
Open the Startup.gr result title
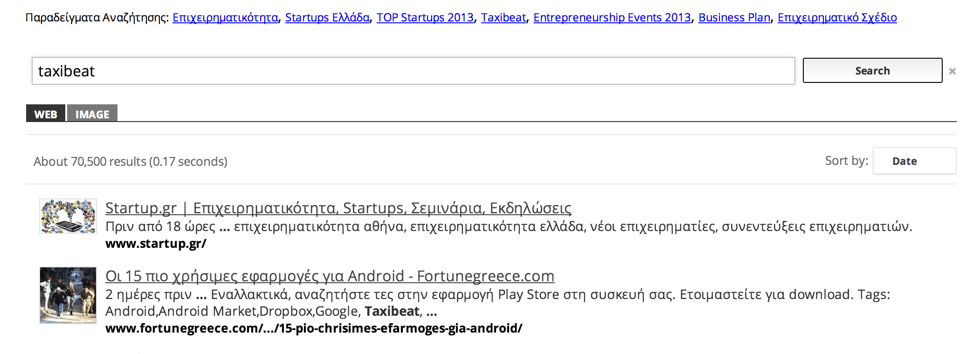(338, 208)
